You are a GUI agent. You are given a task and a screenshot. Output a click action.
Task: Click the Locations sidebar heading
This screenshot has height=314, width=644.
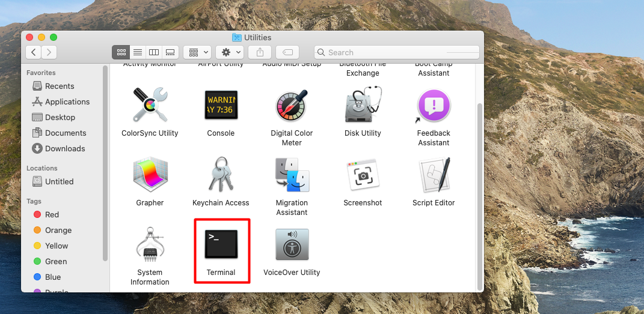(42, 168)
